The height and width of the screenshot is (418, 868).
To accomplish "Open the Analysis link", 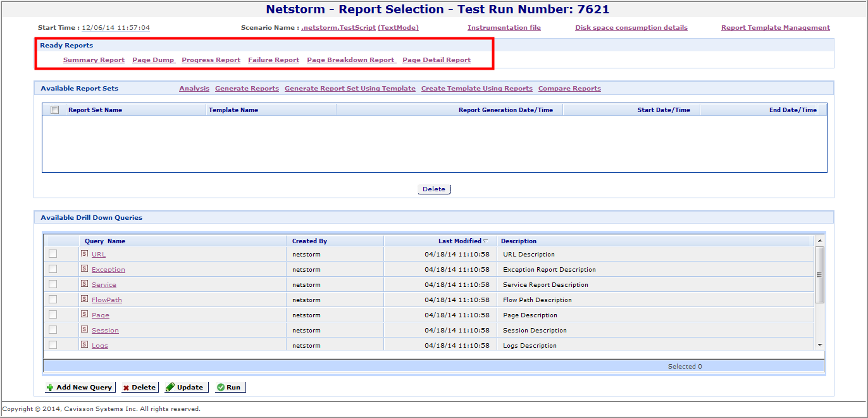I will click(x=194, y=89).
